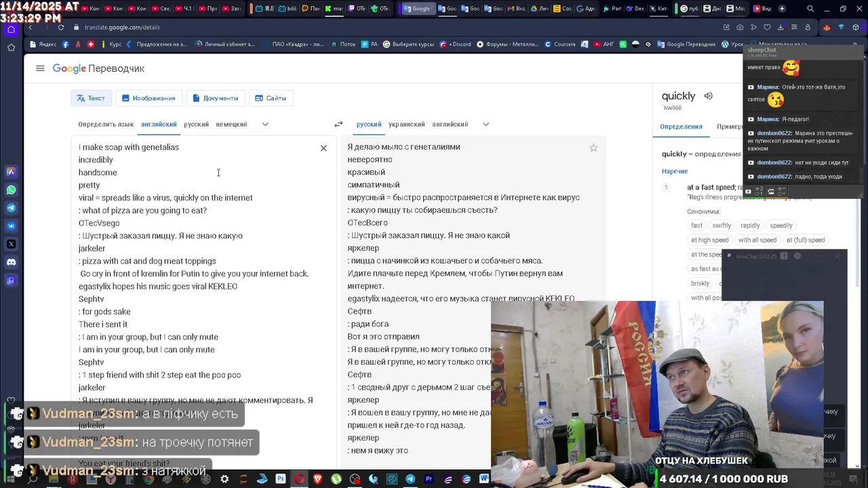The width and height of the screenshot is (868, 488).
Task: Open the 'Google Переводчик' bookmark
Action: point(686,44)
